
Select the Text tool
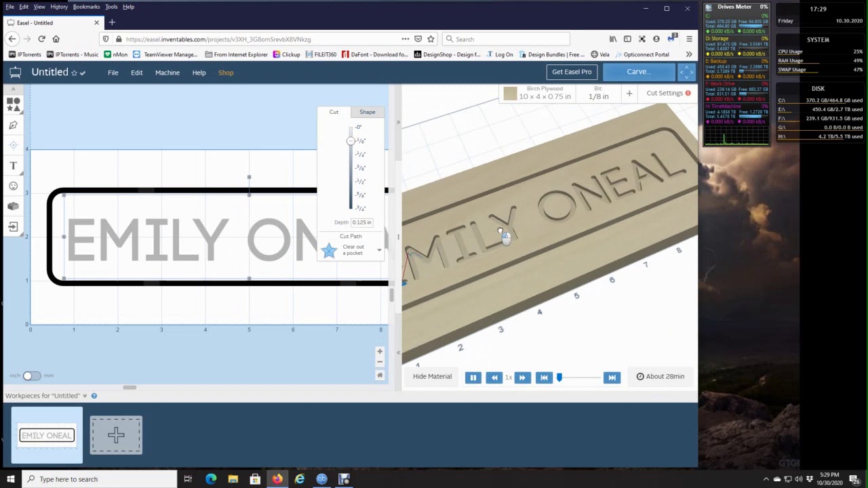(13, 165)
